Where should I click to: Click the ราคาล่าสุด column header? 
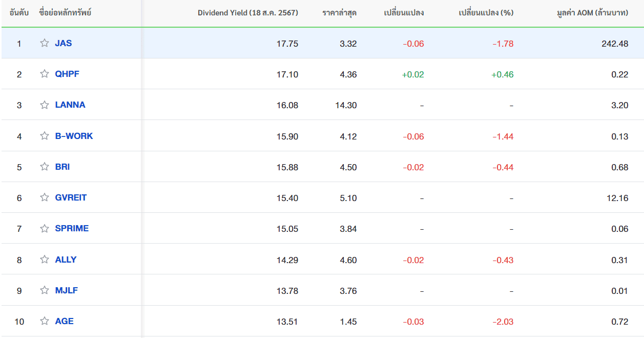tap(340, 13)
